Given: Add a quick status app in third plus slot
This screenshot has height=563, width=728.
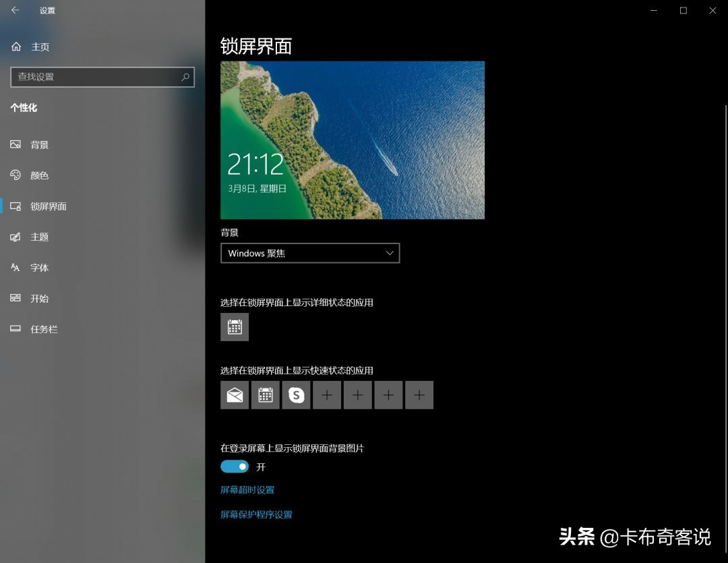Looking at the screenshot, I should tap(388, 395).
